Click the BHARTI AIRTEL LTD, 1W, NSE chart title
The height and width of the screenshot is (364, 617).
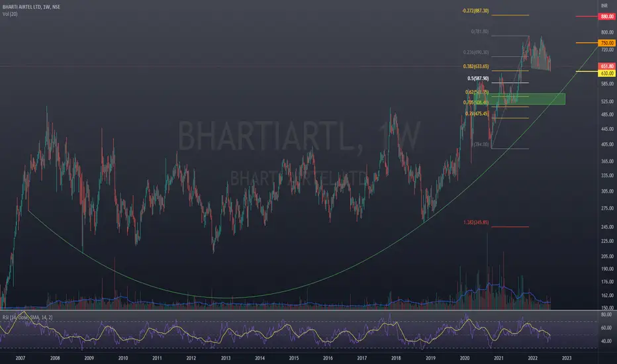tap(32, 7)
